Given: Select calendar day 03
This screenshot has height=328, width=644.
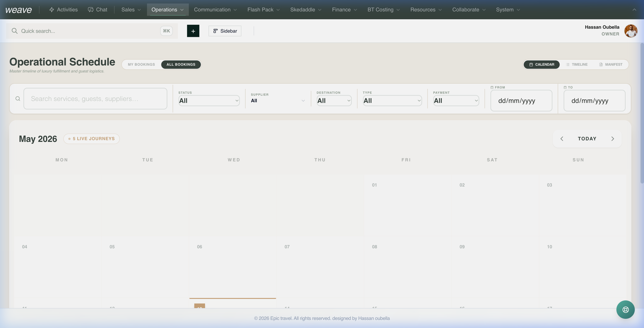Looking at the screenshot, I should coord(582,205).
